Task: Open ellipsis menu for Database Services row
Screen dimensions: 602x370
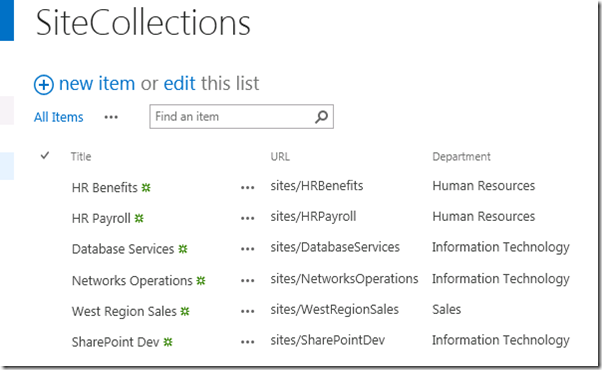Action: 248,249
